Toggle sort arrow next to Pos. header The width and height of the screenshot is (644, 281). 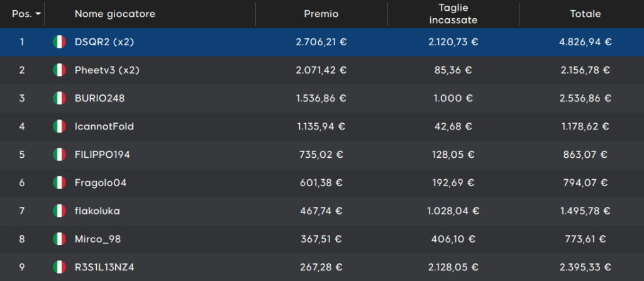[x=38, y=14]
